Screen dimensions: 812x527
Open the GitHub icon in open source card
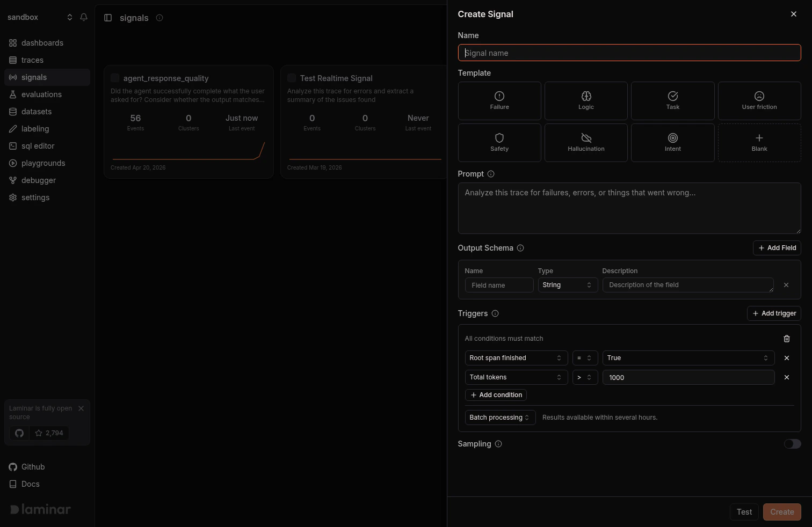(x=19, y=433)
